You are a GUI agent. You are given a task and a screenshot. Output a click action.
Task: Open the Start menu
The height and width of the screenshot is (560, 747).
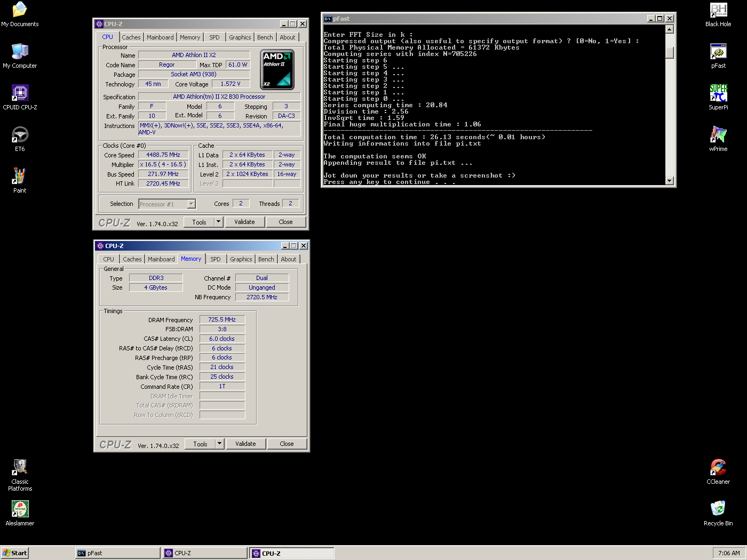[15, 553]
